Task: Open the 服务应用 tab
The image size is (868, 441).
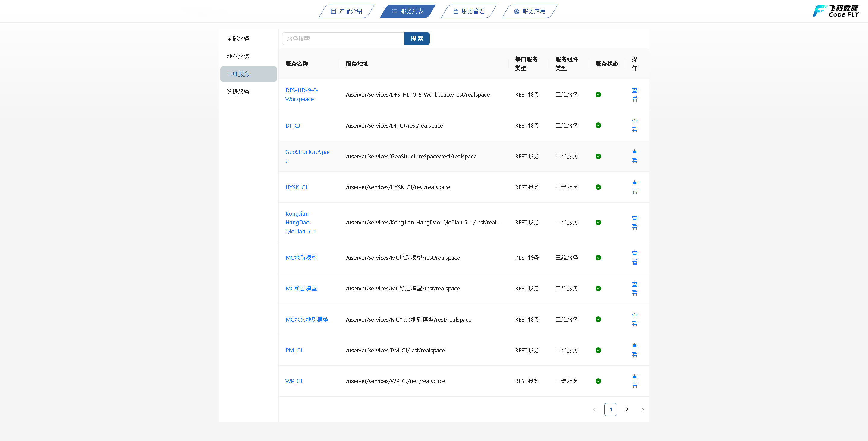Action: [530, 11]
